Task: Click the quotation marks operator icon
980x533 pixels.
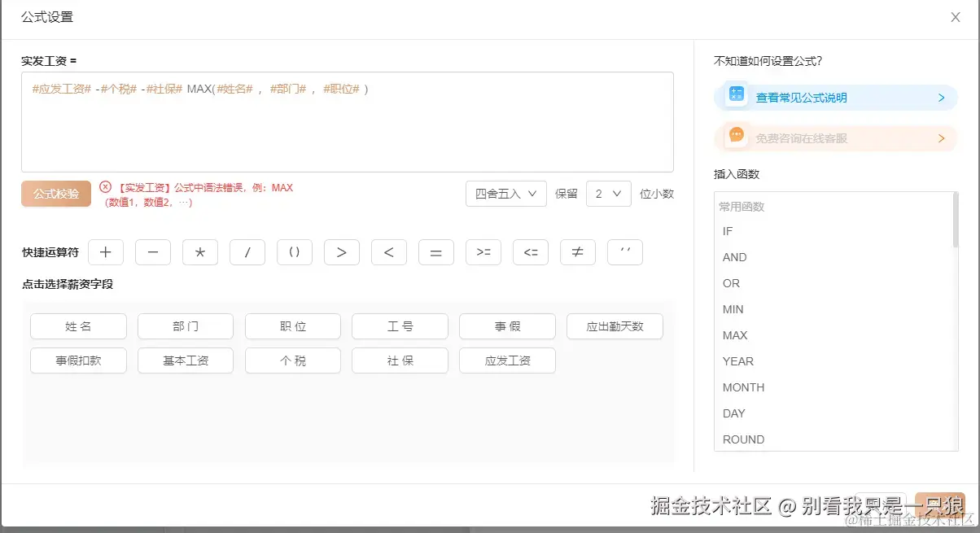Action: pyautogui.click(x=625, y=252)
